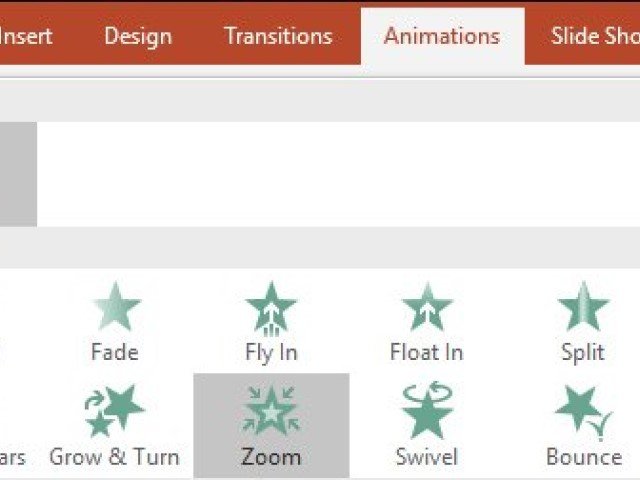640x480 pixels.
Task: Apply the Fly In animation effect
Action: (x=271, y=322)
